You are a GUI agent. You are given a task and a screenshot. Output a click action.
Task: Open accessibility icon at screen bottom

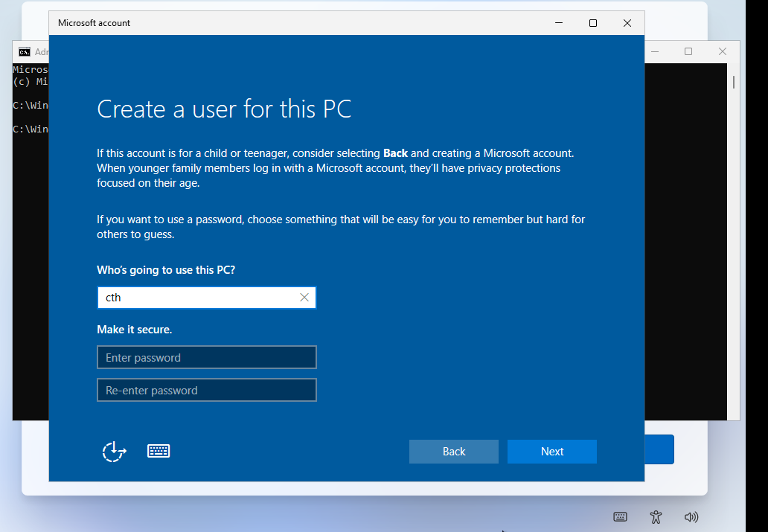pos(656,517)
